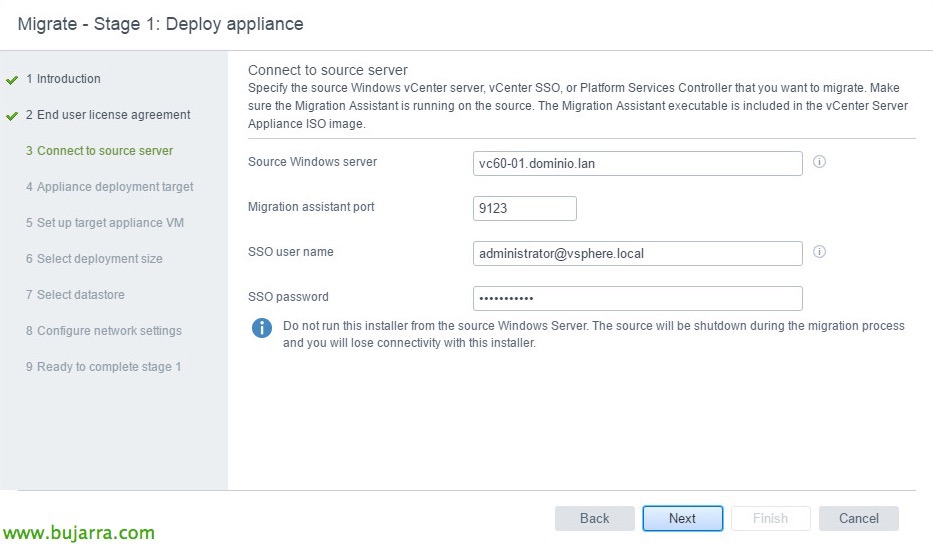Edit the SSO user name field

[637, 253]
